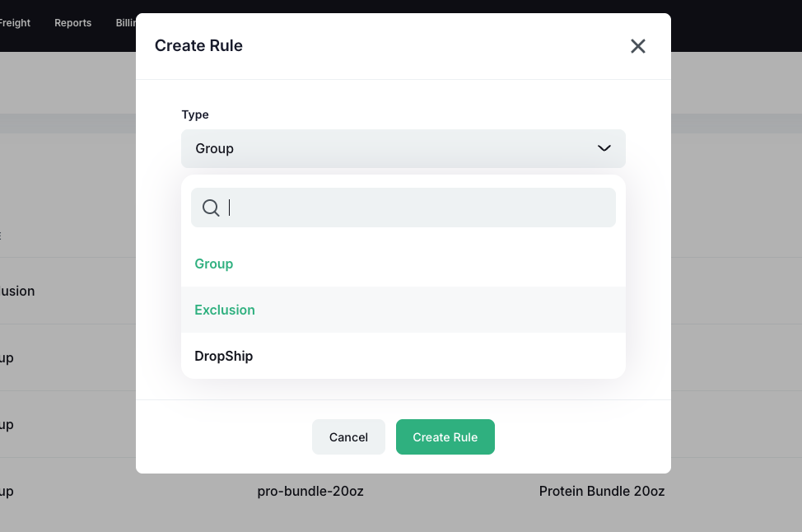Open the Billing navigation tab

point(126,23)
